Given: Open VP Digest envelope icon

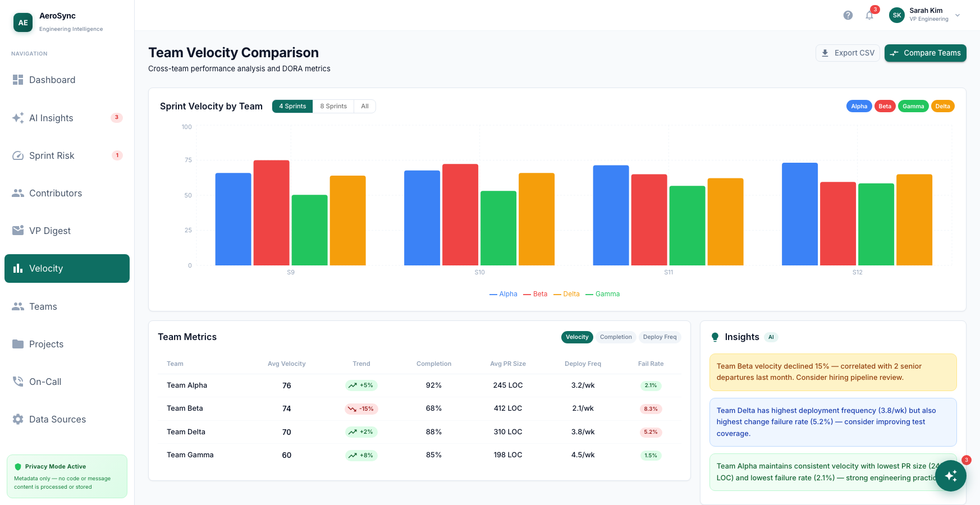Looking at the screenshot, I should (18, 231).
